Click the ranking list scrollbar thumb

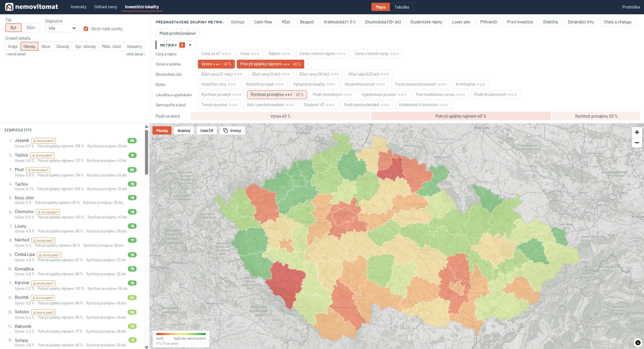click(146, 152)
